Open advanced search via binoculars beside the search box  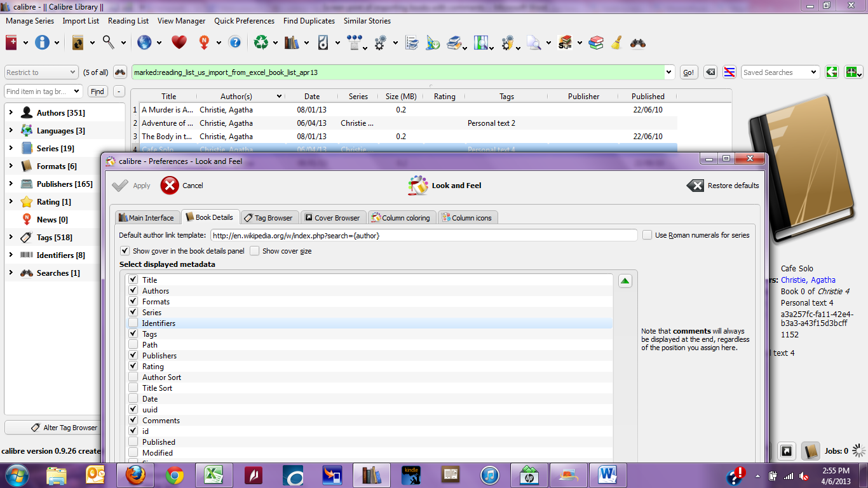tap(120, 72)
